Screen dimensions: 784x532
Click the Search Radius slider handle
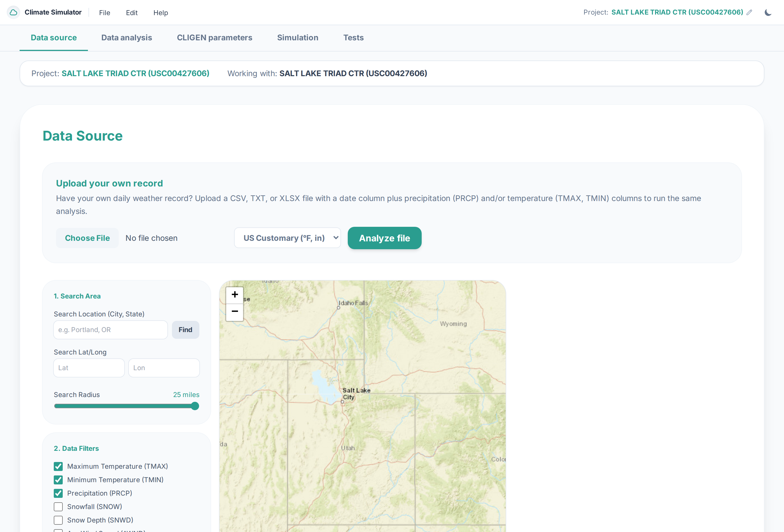pos(195,406)
